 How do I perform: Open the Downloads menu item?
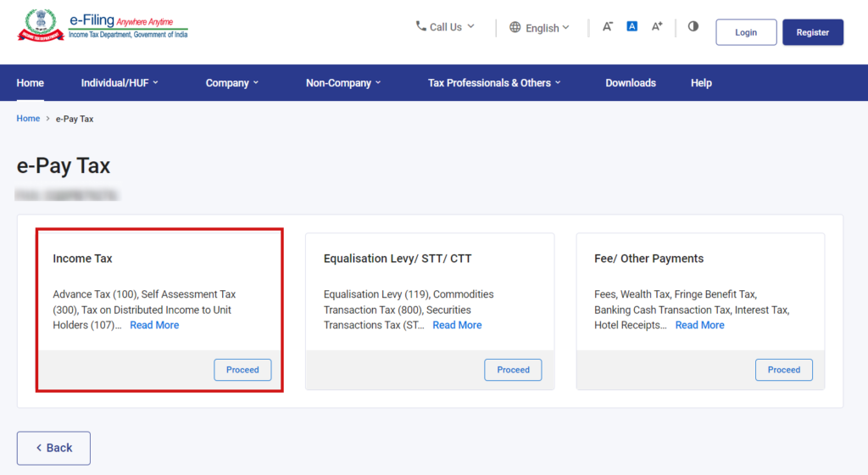point(631,83)
